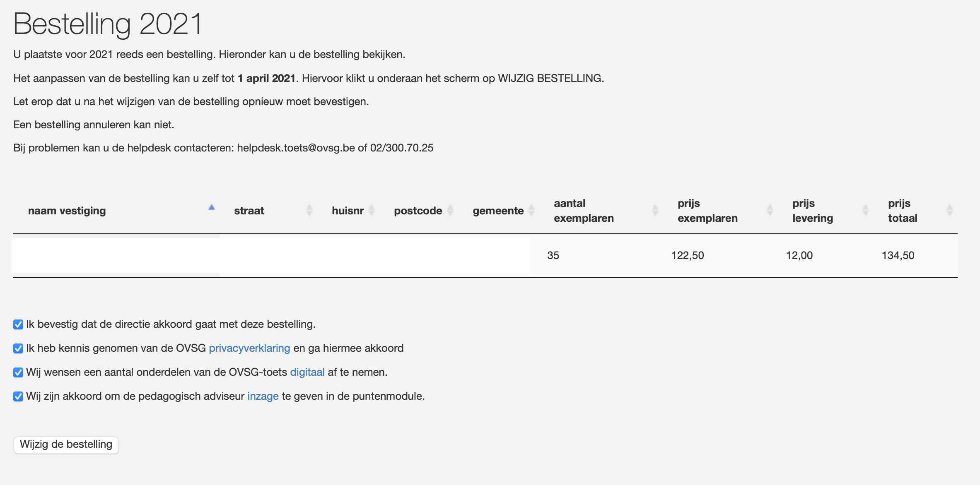Click the naam vestiging column header

pyautogui.click(x=67, y=211)
